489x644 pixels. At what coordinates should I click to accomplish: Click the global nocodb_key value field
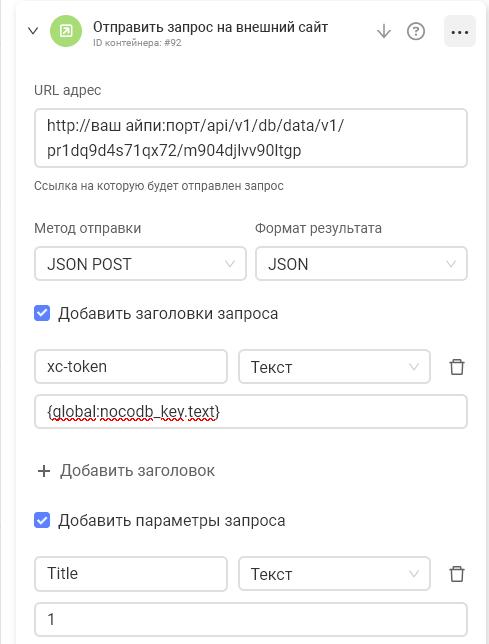(x=251, y=412)
